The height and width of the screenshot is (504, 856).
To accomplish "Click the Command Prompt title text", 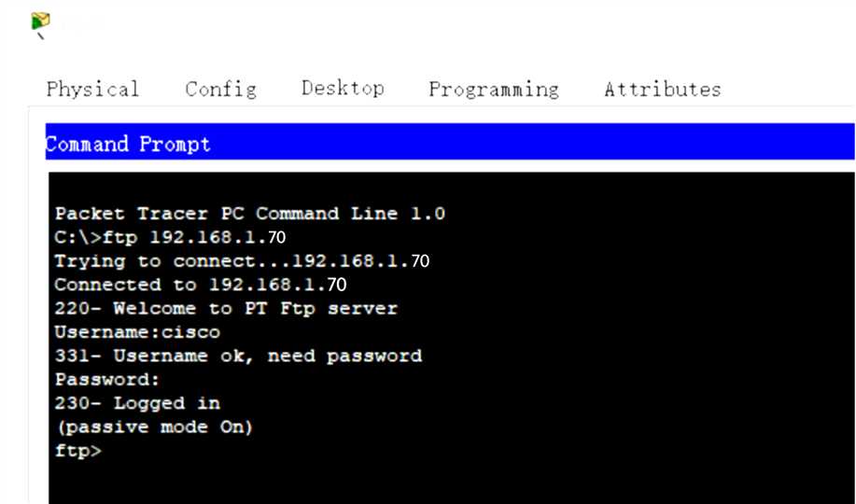I will pos(128,145).
